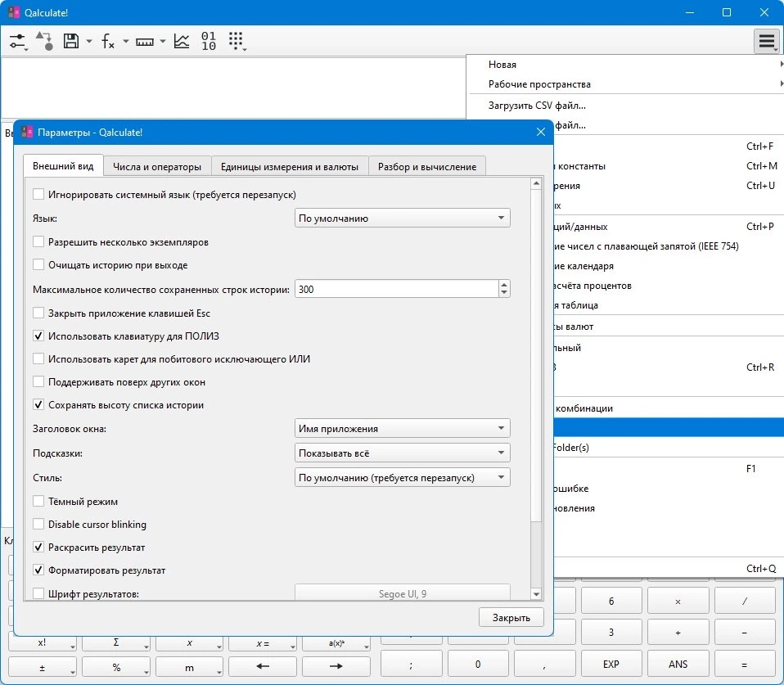Click the ANS keypad button
This screenshot has height=685, width=784.
[x=678, y=664]
